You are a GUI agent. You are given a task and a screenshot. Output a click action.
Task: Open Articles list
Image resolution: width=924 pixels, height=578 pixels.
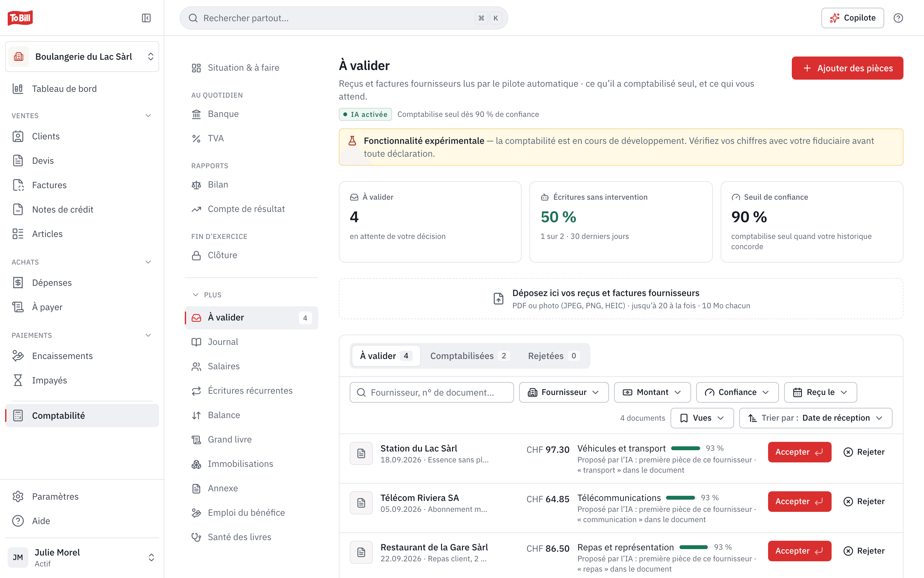coord(82,234)
